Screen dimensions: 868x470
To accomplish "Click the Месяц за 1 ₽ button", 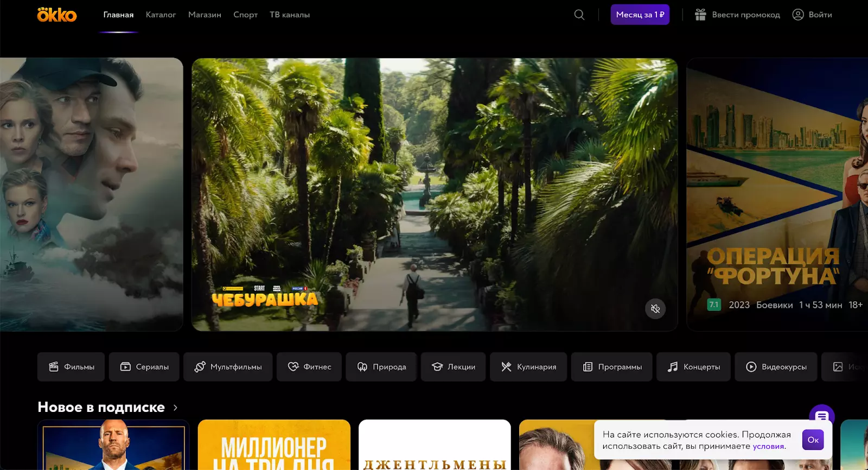I will (x=640, y=15).
